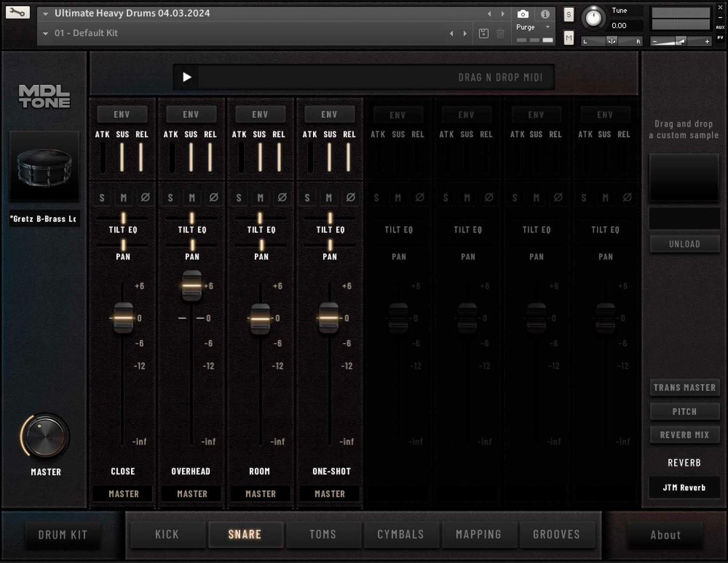
Task: Mute the OVERHEAD channel
Action: (x=192, y=198)
